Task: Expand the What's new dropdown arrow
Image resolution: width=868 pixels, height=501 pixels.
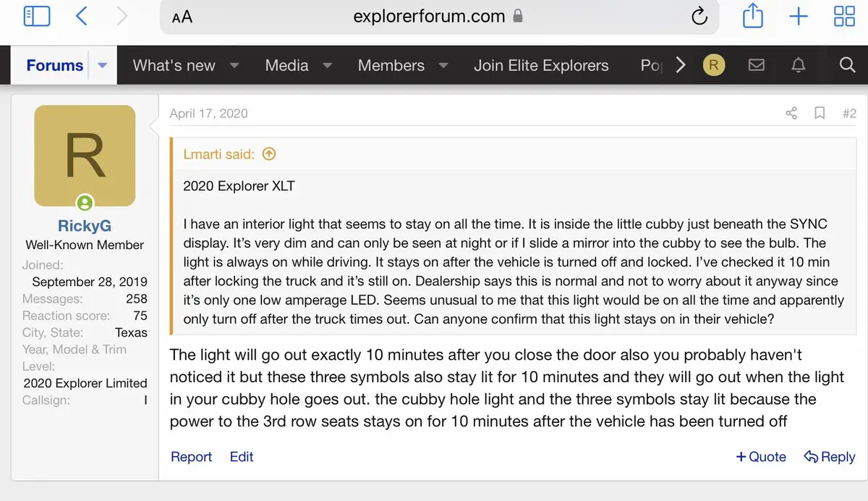Action: (x=234, y=65)
